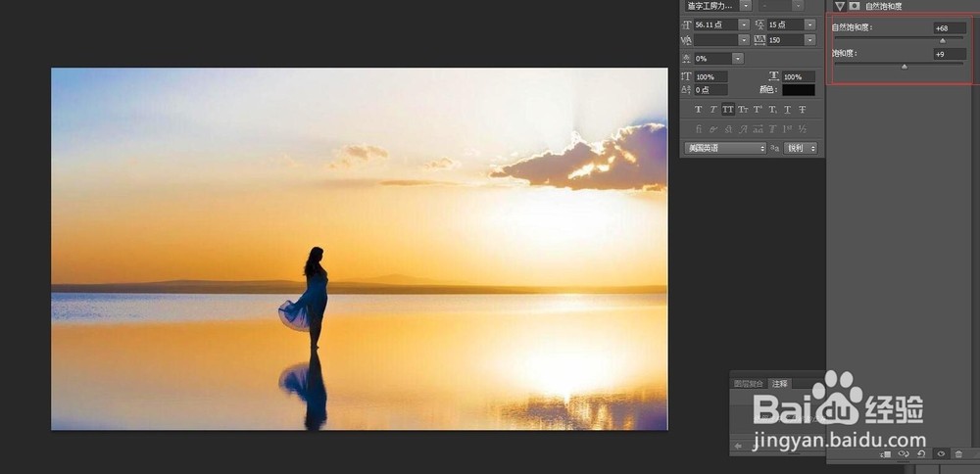Open the 0% tsume scaling dropdown
The width and height of the screenshot is (980, 474).
pyautogui.click(x=738, y=58)
